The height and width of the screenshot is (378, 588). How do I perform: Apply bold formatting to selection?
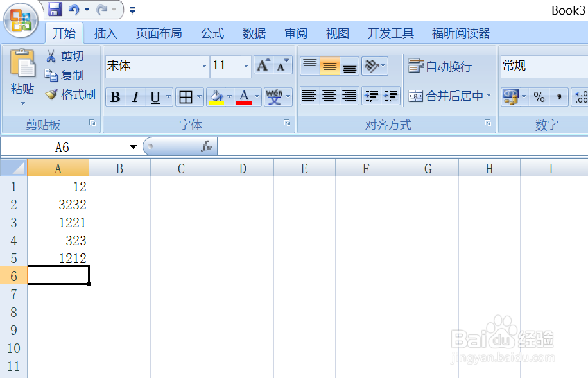click(x=115, y=97)
